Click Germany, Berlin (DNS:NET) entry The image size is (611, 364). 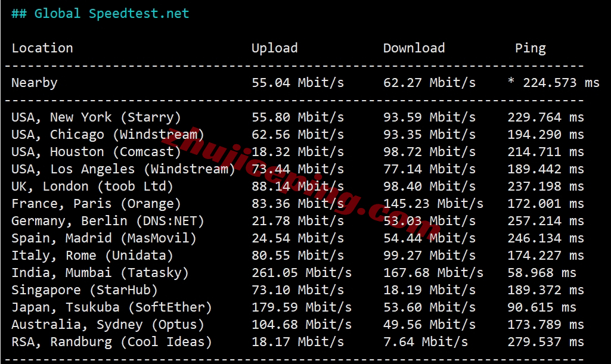point(107,221)
